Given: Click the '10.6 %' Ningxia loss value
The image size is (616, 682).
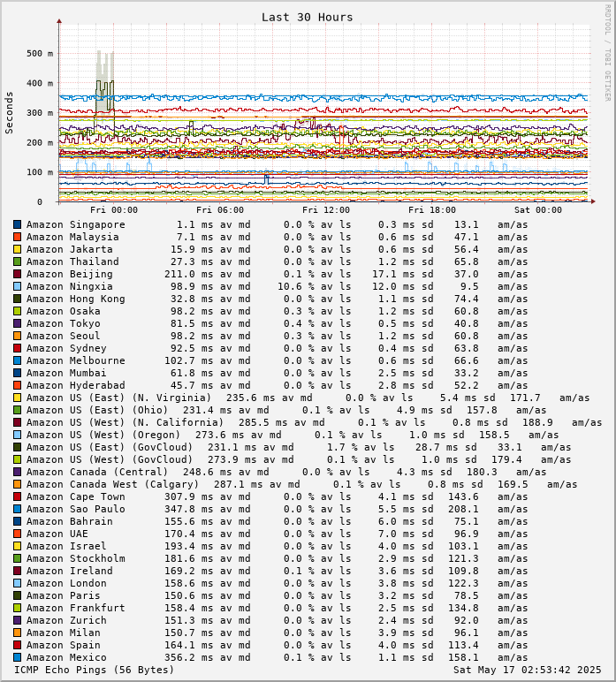Looking at the screenshot, I should 296,286.
